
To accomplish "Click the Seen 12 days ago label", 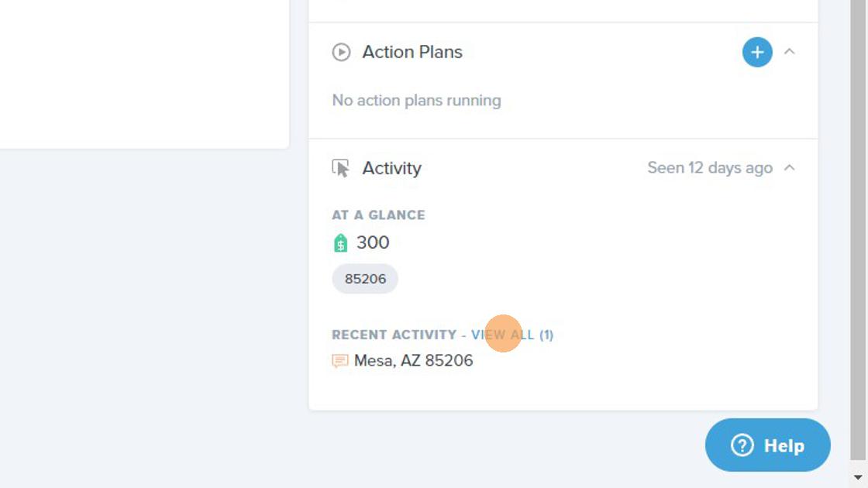I will coord(710,167).
